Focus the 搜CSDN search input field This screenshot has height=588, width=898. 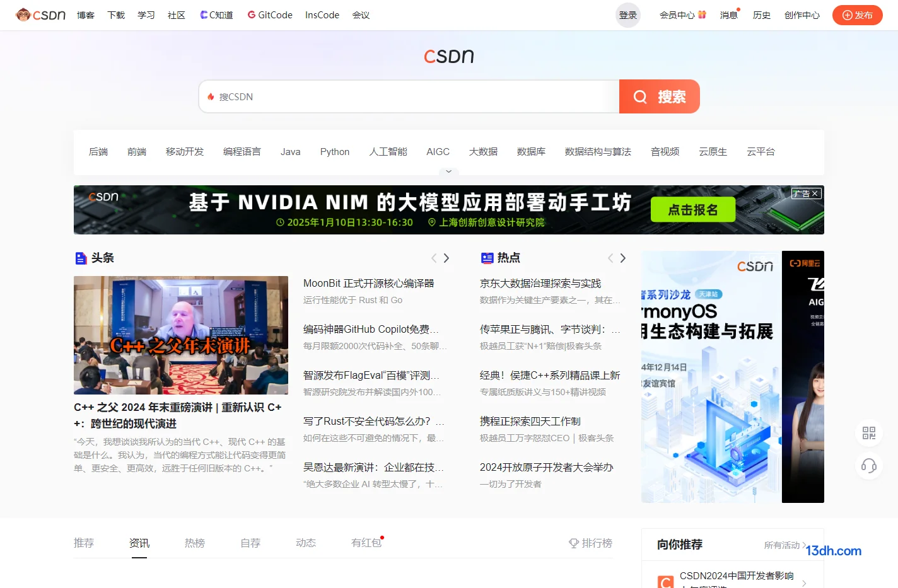[x=409, y=96]
